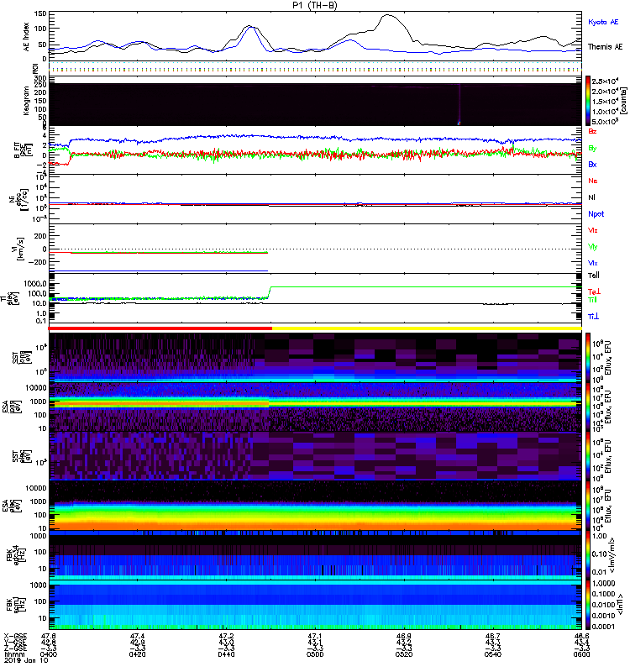Click the Keogram counts color bar

pos(588,101)
